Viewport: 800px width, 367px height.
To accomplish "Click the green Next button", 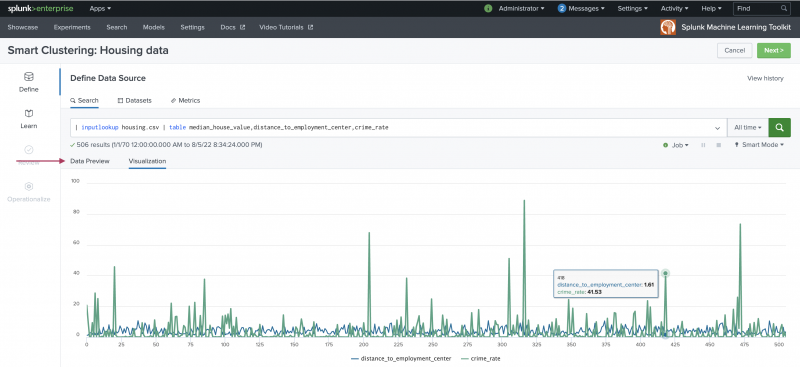I will coord(774,51).
